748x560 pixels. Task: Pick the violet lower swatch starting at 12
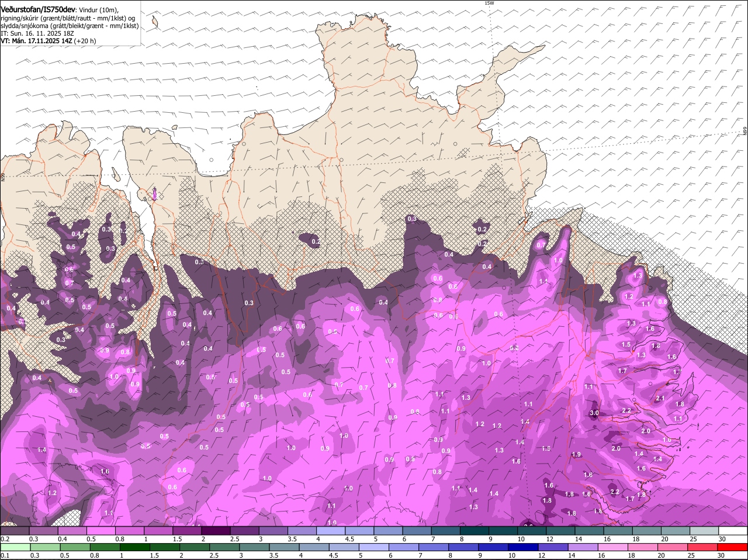pyautogui.click(x=553, y=547)
